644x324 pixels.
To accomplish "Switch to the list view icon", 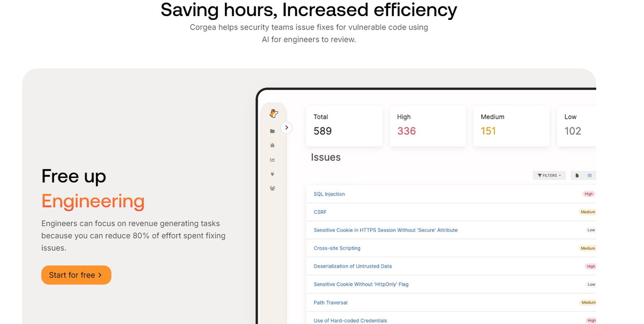I will pyautogui.click(x=589, y=176).
